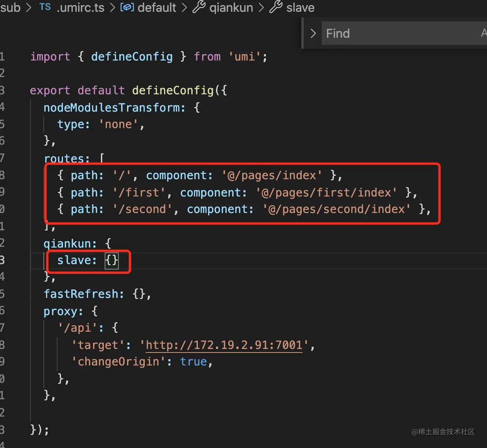Expand the replace toggle chevron in Find widget
The width and height of the screenshot is (487, 448).
point(313,33)
